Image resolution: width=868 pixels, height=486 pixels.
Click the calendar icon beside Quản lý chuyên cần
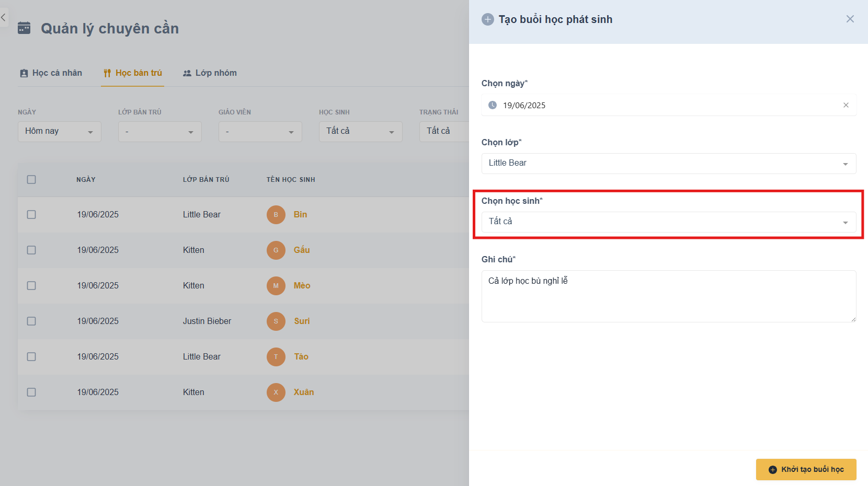tap(24, 28)
